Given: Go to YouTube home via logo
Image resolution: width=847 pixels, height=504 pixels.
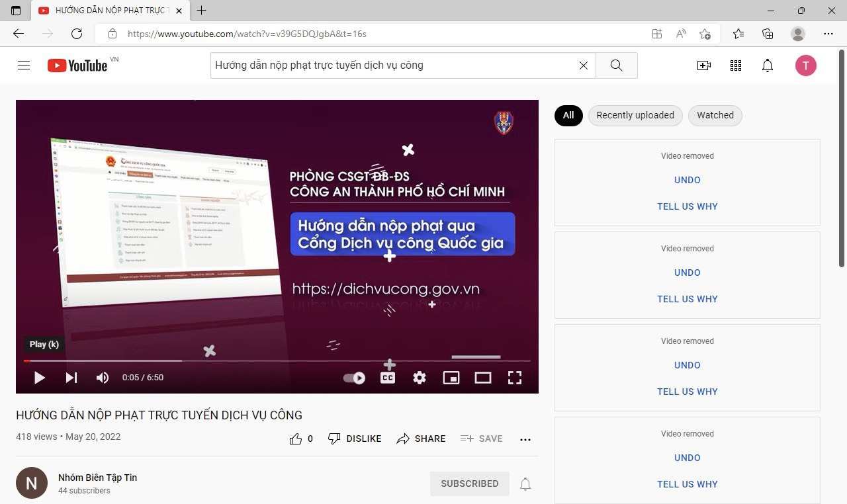Looking at the screenshot, I should click(x=77, y=65).
